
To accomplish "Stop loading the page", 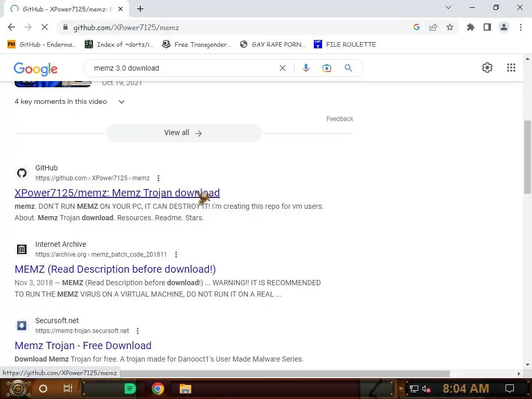I will tap(45, 27).
